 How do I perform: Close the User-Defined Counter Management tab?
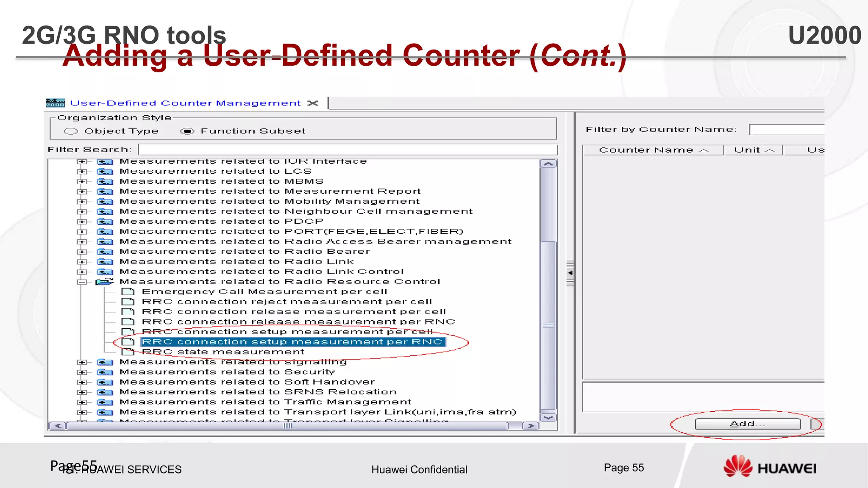point(313,103)
